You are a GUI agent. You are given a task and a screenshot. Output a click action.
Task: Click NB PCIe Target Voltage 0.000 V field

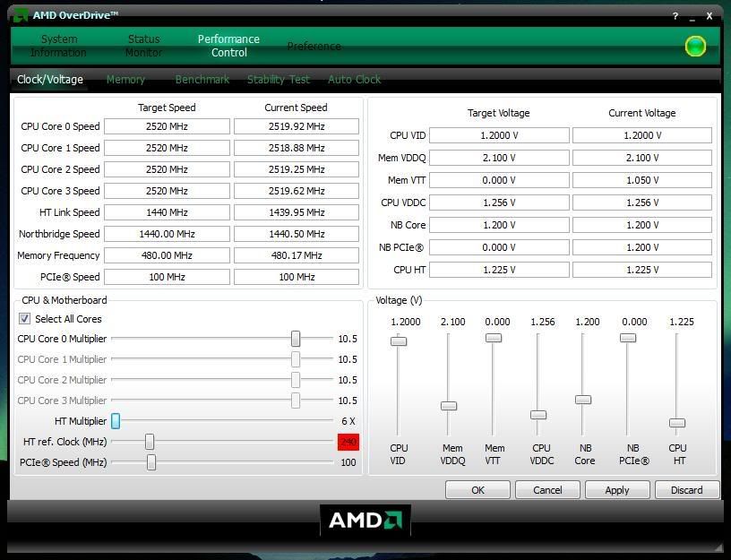(499, 247)
